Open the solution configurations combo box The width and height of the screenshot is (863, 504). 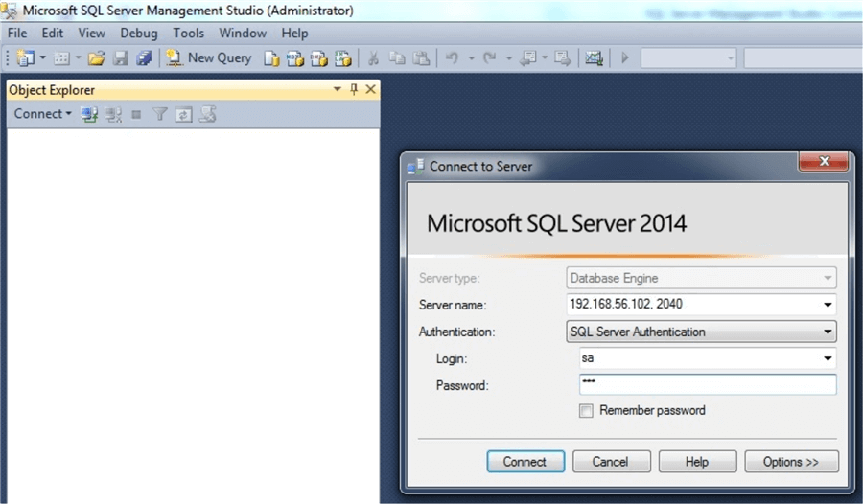click(688, 57)
